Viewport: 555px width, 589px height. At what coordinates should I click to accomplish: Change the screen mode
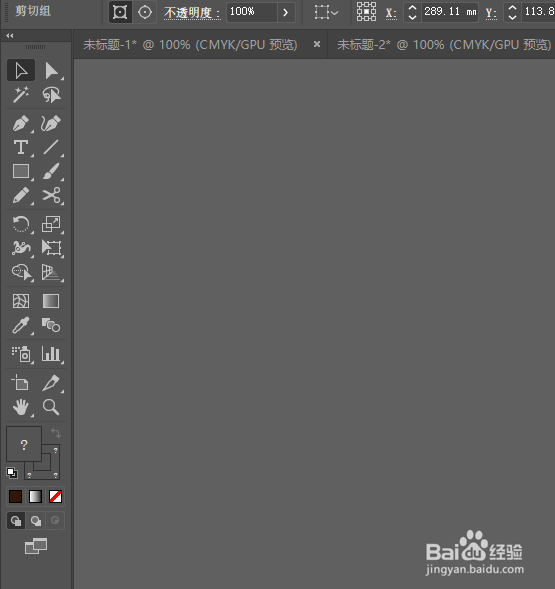tap(36, 546)
